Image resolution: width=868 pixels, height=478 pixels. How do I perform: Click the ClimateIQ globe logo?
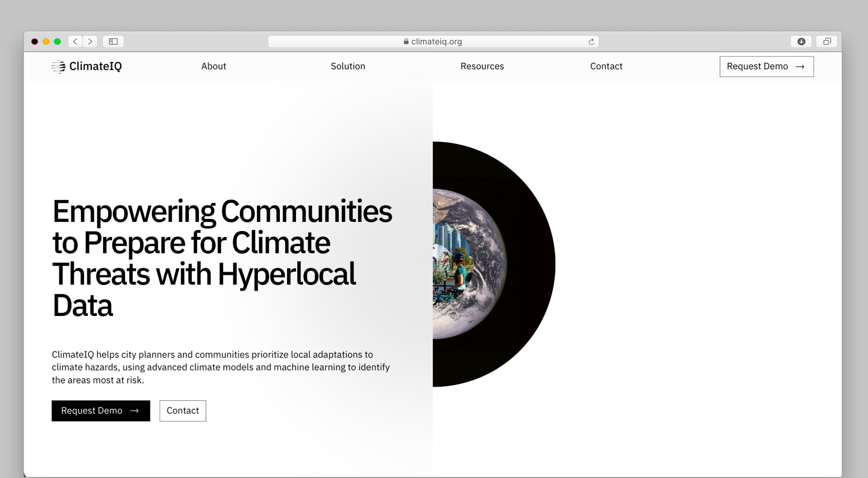pyautogui.click(x=58, y=67)
